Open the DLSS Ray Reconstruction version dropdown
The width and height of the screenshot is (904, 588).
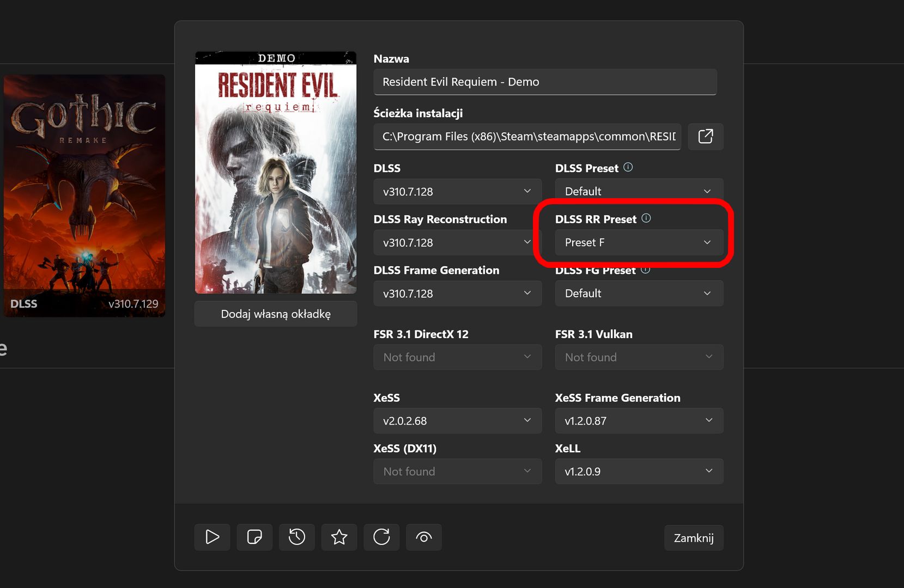pos(458,242)
